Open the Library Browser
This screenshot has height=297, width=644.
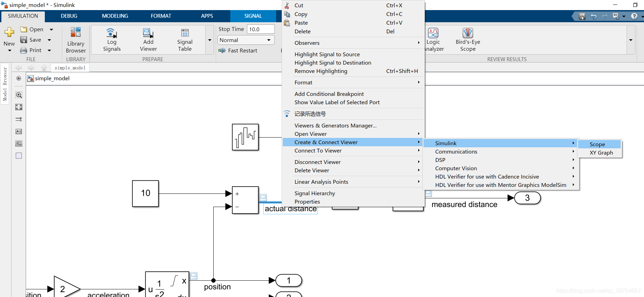coord(76,40)
